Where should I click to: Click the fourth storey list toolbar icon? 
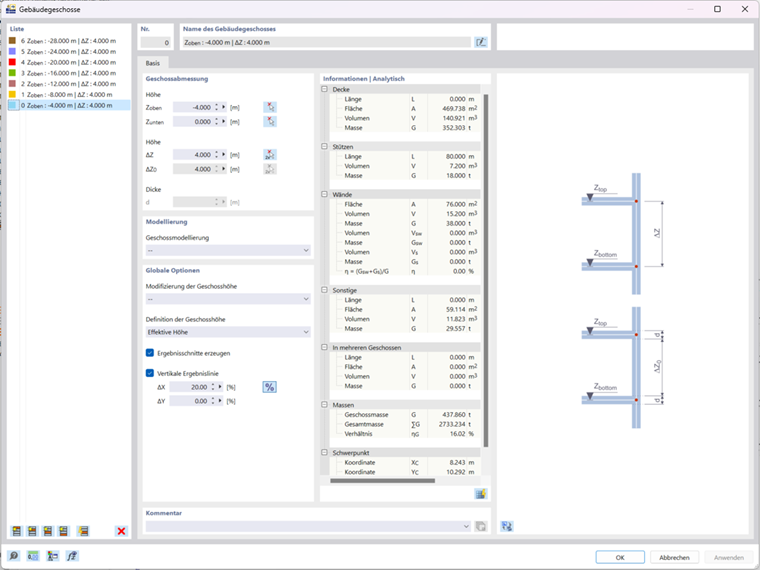coord(63,531)
